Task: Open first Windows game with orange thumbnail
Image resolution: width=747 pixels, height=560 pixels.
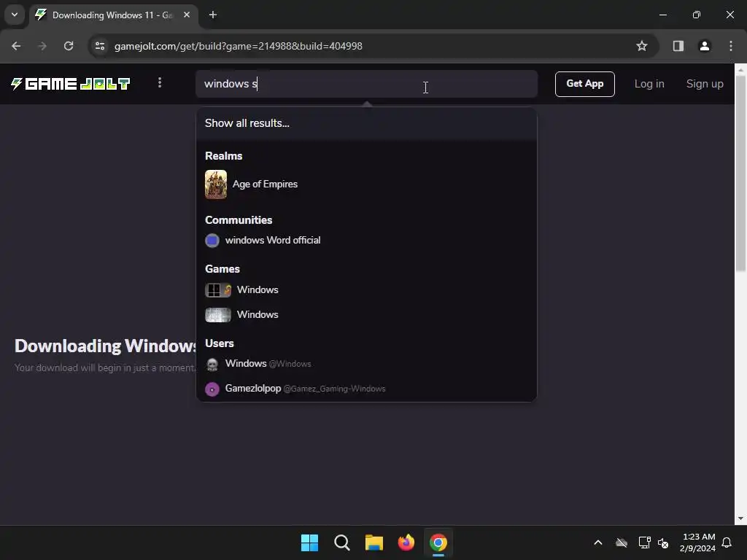Action: coord(366,290)
